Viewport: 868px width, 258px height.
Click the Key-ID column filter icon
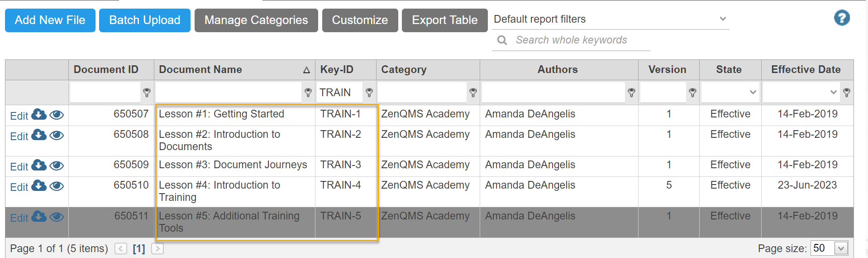click(369, 92)
